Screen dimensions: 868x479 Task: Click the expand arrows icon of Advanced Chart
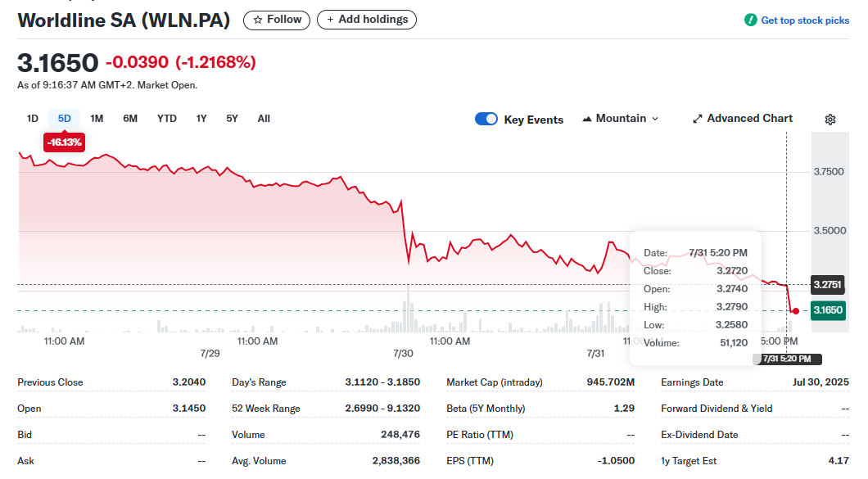[698, 119]
